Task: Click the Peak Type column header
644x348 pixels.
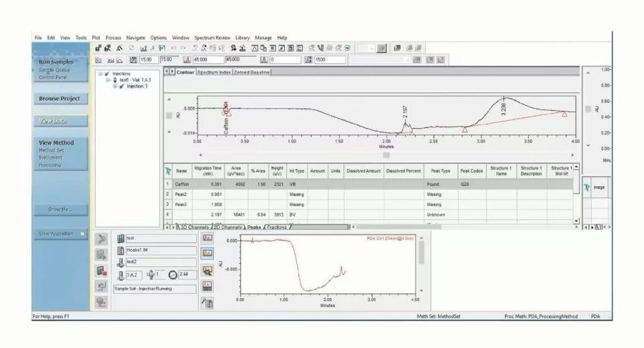Action: click(440, 171)
